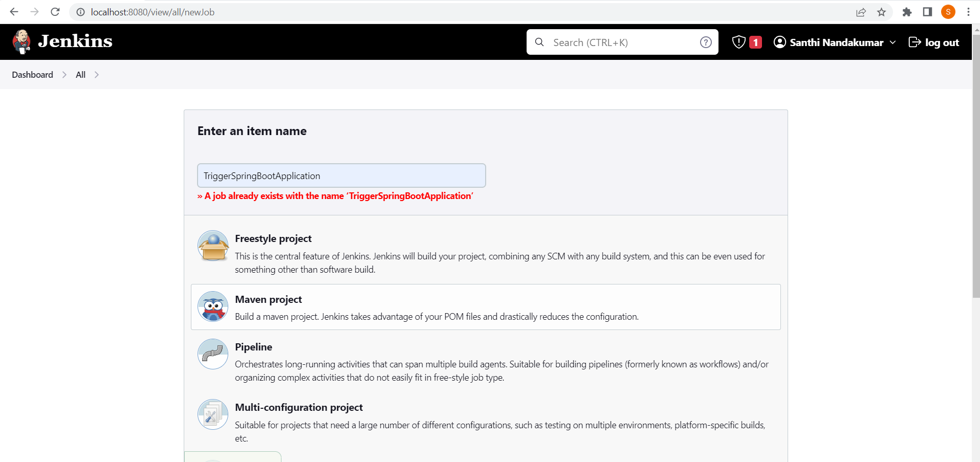Open the security shield warning icon

[738, 42]
